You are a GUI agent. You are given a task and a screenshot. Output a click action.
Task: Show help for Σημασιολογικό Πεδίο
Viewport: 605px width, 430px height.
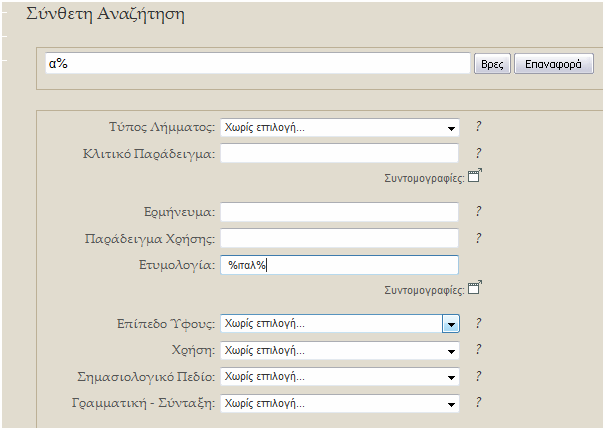pyautogui.click(x=478, y=376)
